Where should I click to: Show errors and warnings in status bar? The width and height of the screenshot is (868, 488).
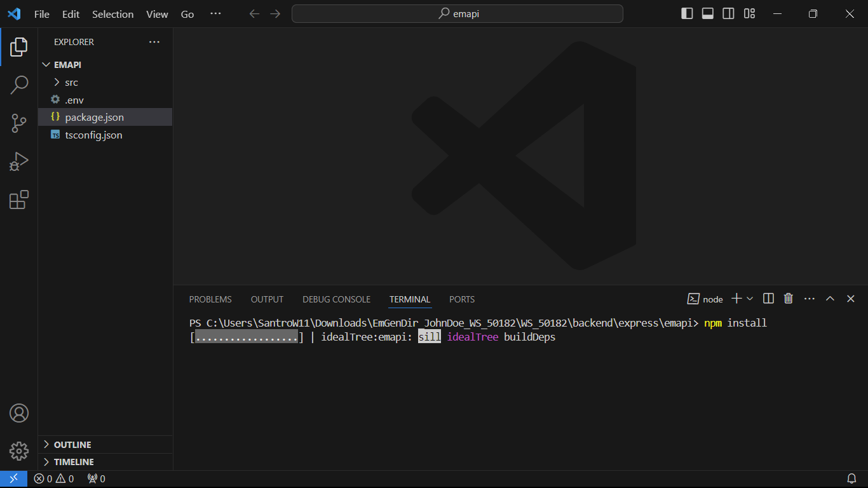pos(54,478)
